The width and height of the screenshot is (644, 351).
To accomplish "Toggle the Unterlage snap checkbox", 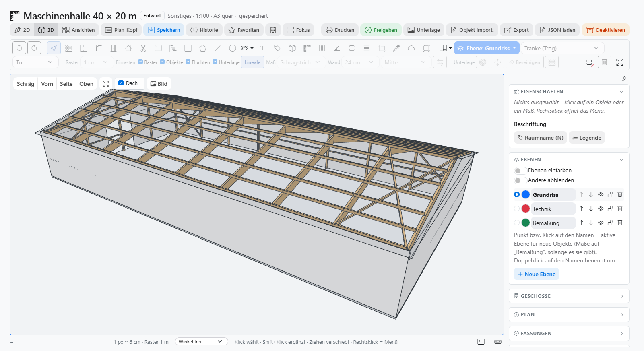I will click(x=215, y=62).
